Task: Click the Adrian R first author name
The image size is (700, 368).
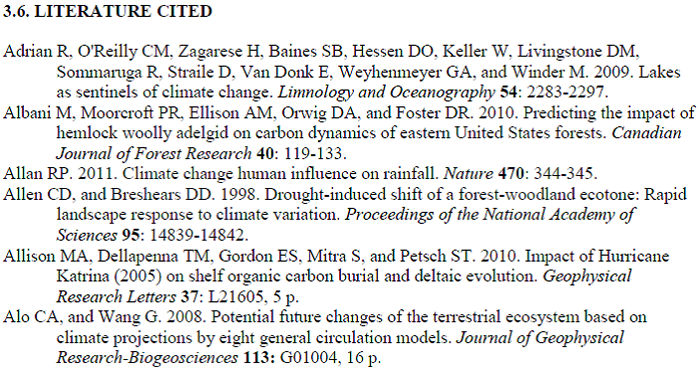Action: click(x=37, y=52)
